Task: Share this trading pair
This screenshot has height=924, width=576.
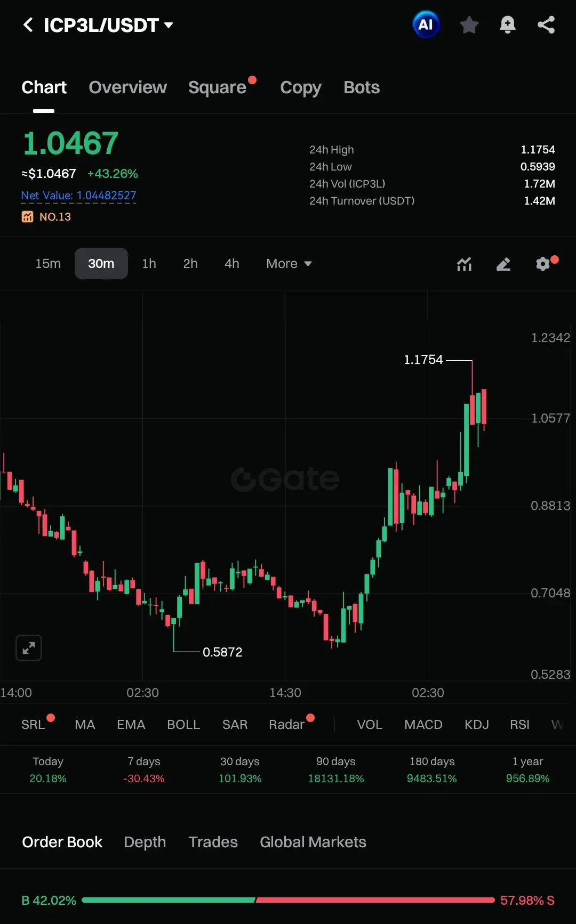Action: click(x=546, y=25)
